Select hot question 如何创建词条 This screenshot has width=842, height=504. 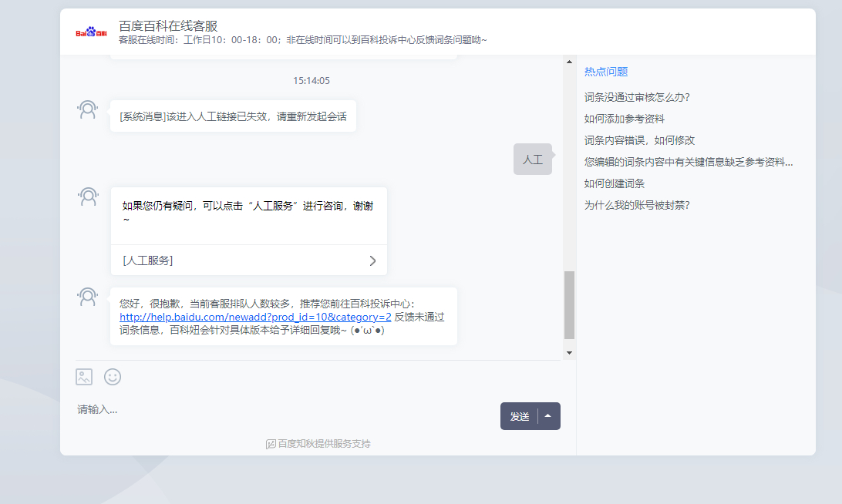615,183
